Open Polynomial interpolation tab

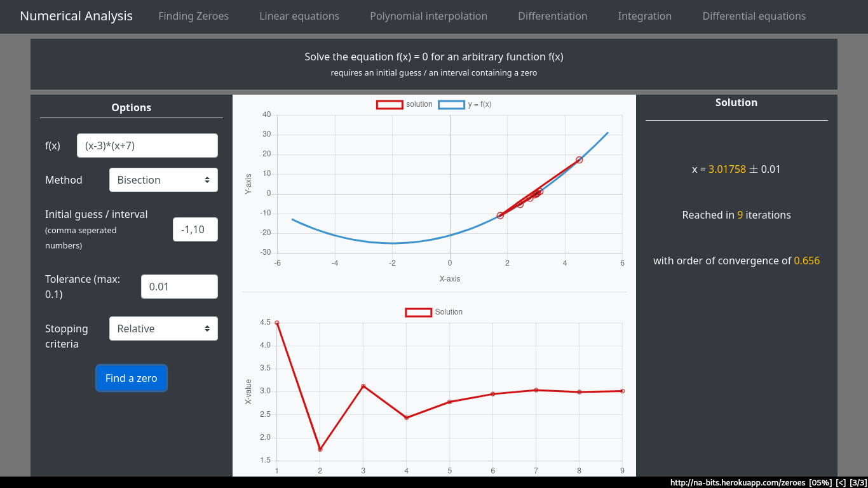tap(428, 17)
